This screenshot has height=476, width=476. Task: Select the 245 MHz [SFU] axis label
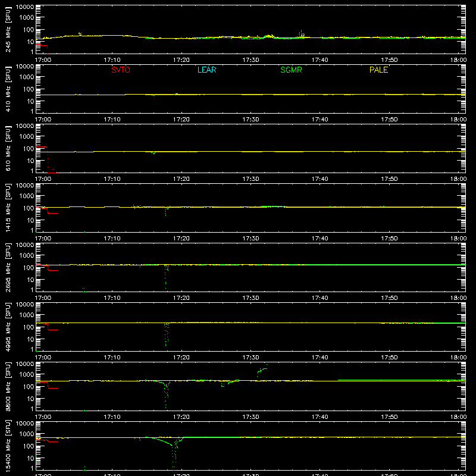tap(8, 29)
